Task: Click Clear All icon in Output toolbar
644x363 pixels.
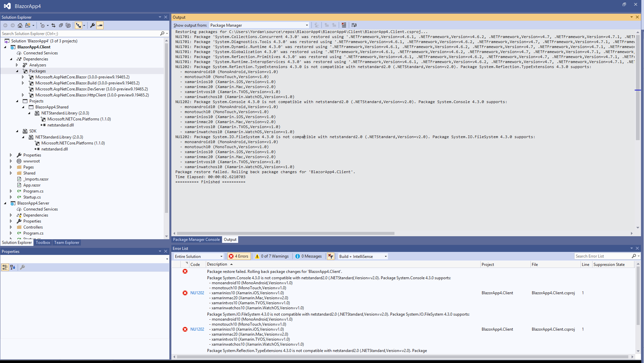Action: (344, 25)
